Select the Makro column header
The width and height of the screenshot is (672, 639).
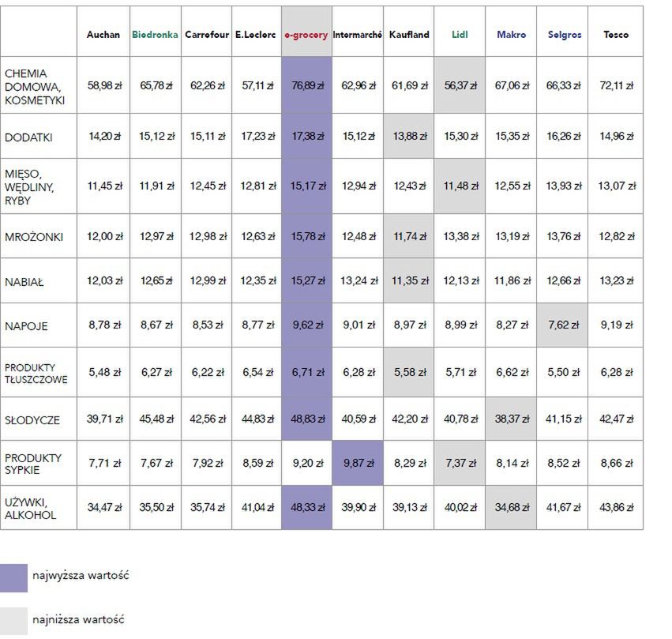point(511,32)
